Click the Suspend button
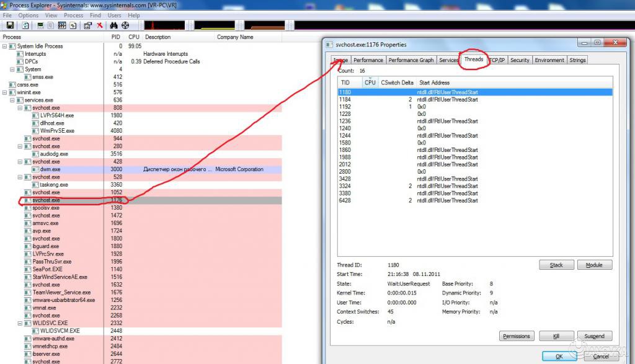 point(594,336)
